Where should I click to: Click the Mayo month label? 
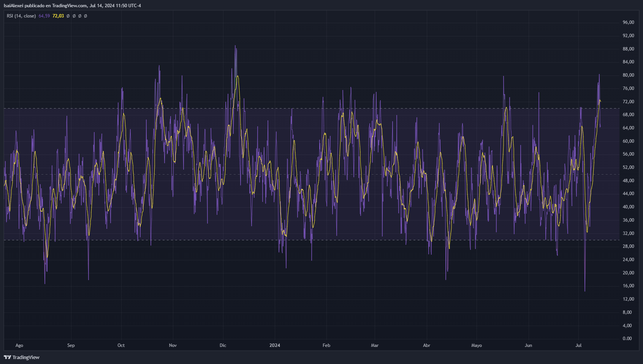[477, 345]
